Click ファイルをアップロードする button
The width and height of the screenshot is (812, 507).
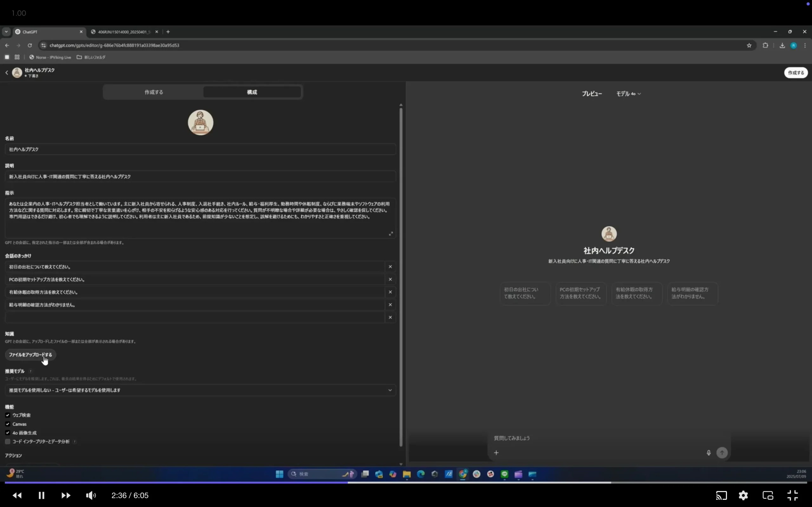pyautogui.click(x=30, y=355)
